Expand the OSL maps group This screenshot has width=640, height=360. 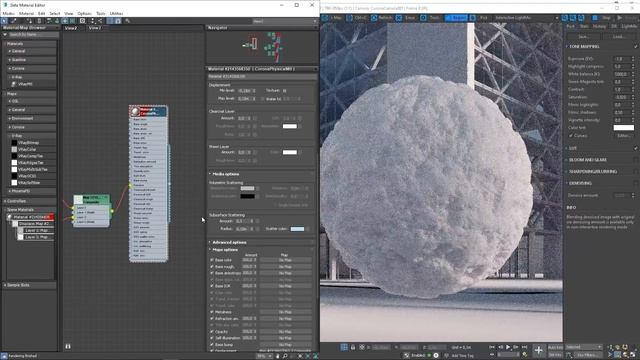[x=31, y=101]
